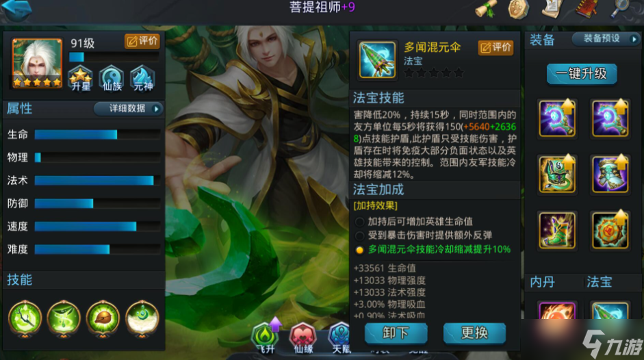Switch to the 法宝 tab
The height and width of the screenshot is (360, 644).
600,282
